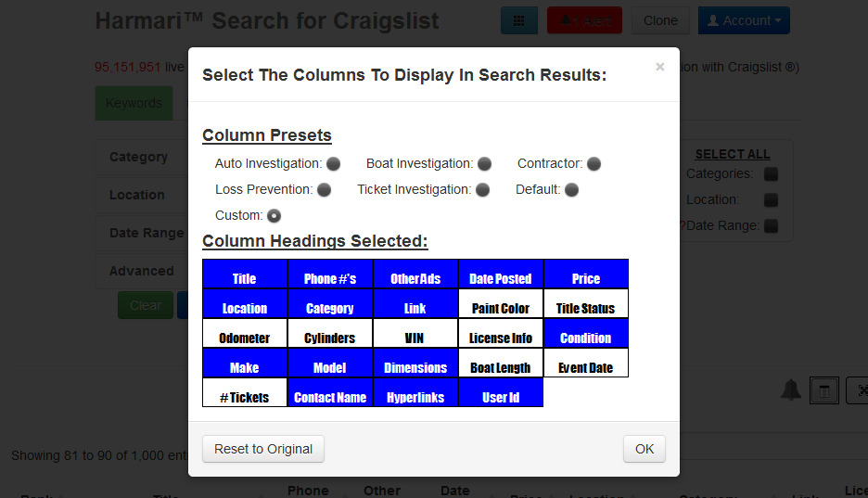
Task: Select the Boat Investigation preset
Action: click(484, 164)
